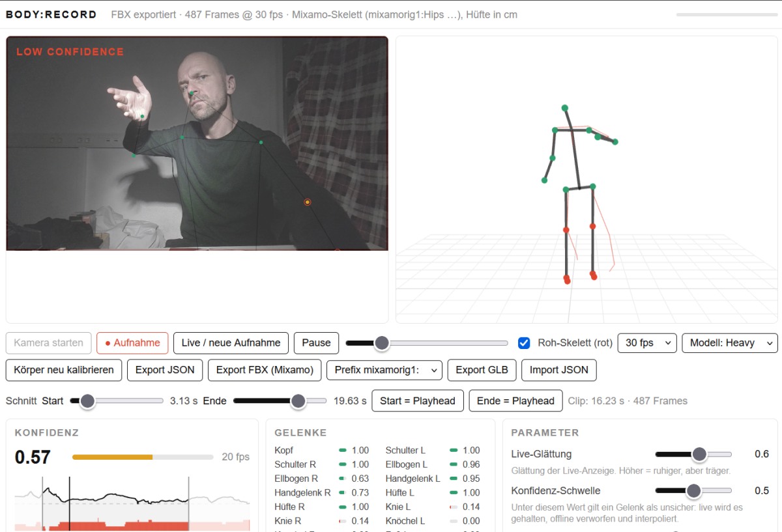Click the confidence value 0.57
The width and height of the screenshot is (782, 532).
pos(33,457)
